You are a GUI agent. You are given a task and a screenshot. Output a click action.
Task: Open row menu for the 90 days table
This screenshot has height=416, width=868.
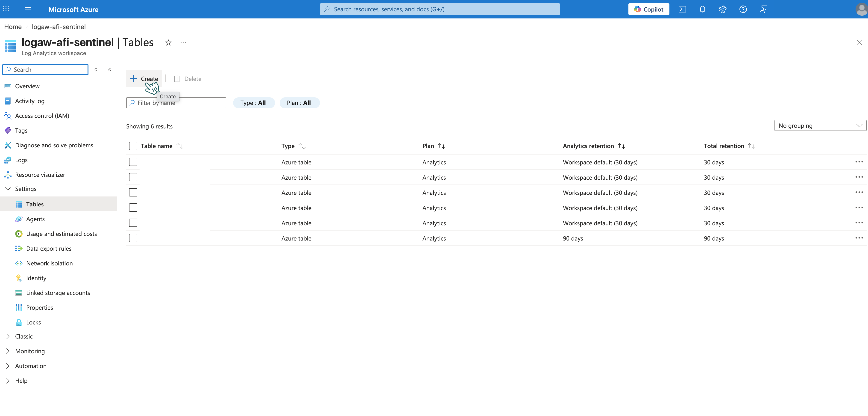point(859,238)
